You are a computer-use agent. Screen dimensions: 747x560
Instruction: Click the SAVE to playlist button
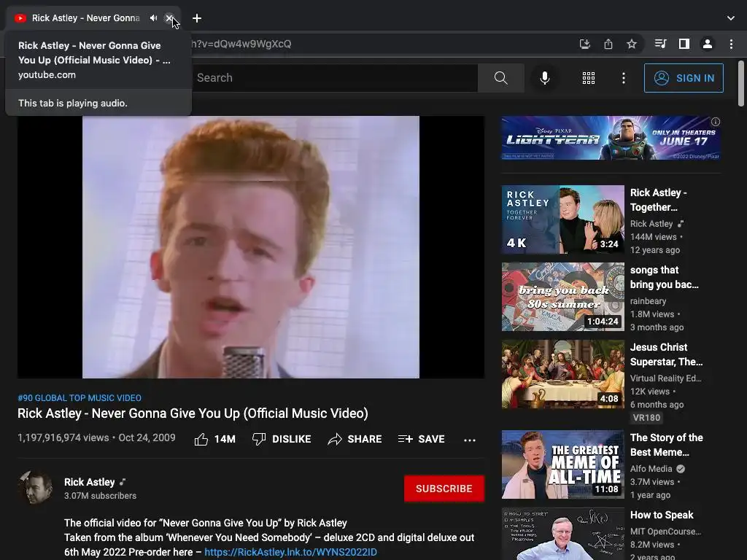tap(422, 439)
